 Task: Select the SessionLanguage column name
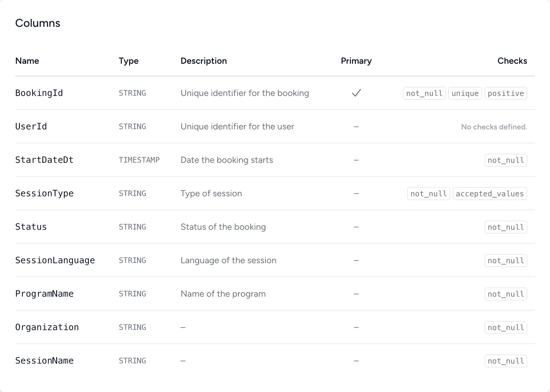(55, 260)
